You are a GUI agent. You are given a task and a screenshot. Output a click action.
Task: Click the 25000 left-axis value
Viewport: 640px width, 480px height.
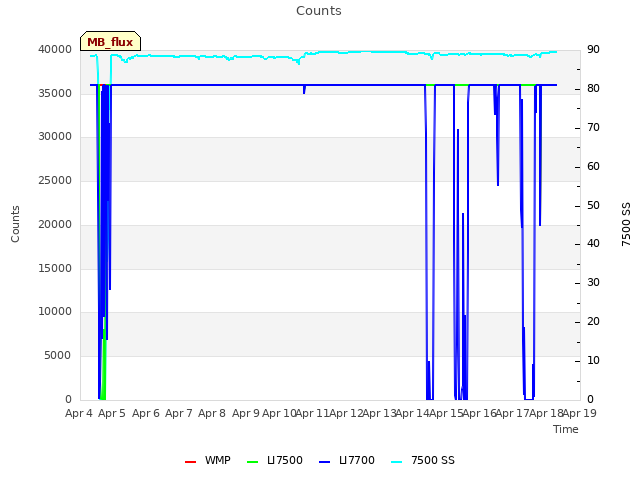click(x=55, y=180)
